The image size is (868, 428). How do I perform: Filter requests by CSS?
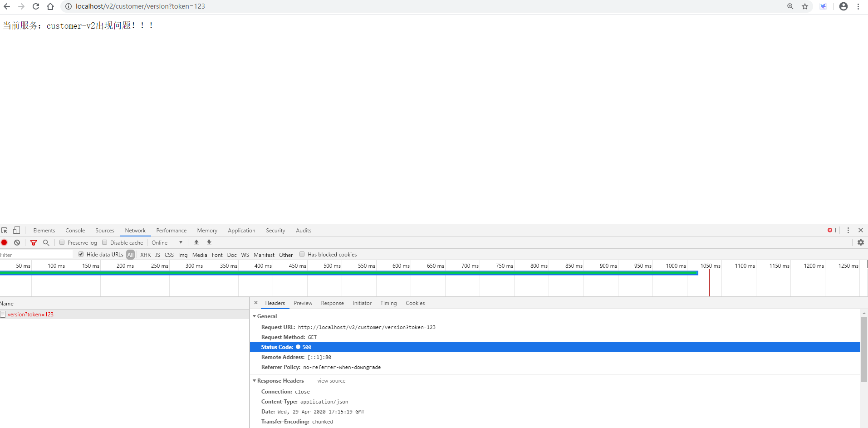coord(169,255)
